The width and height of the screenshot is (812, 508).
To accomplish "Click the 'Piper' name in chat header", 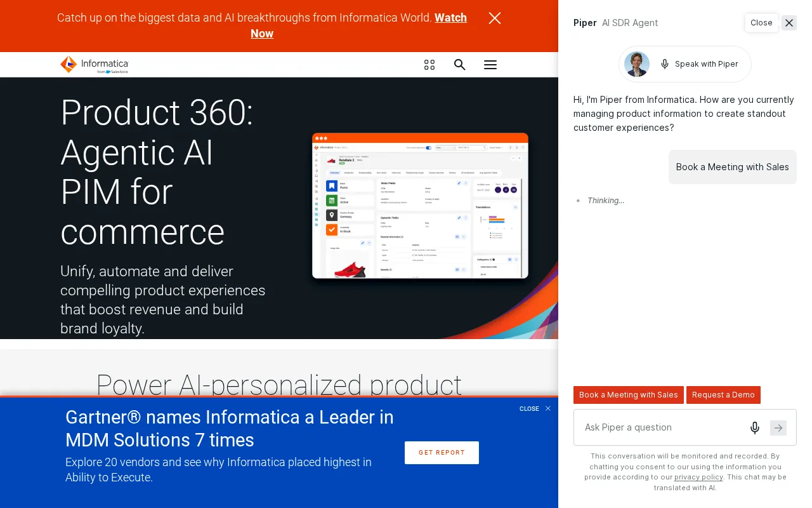I will (x=585, y=23).
